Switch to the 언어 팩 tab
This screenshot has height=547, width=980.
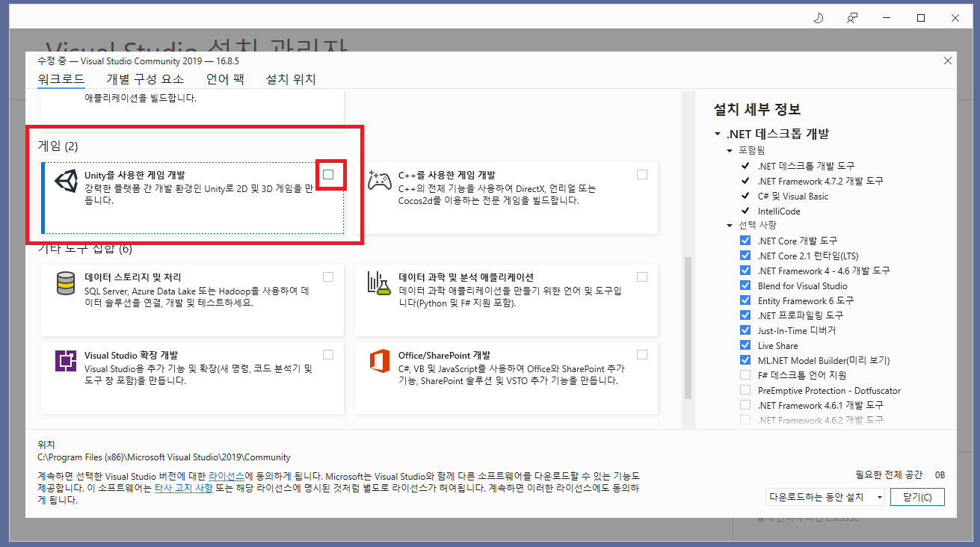225,80
